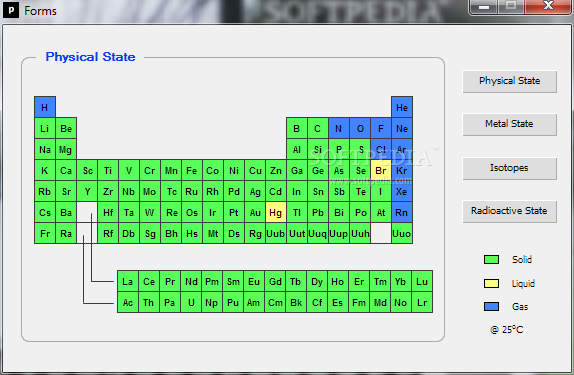Image resolution: width=574 pixels, height=375 pixels.
Task: Click the Forms window app icon
Action: click(x=11, y=10)
